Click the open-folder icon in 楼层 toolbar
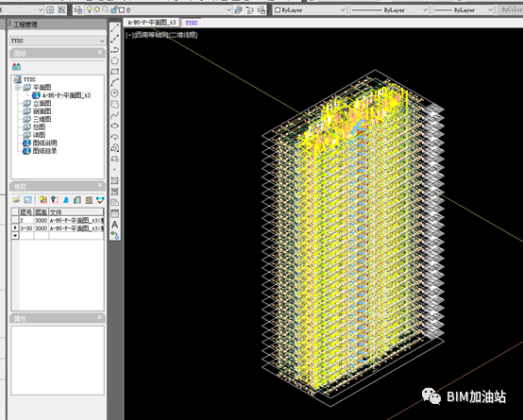523x420 pixels. pos(16,200)
